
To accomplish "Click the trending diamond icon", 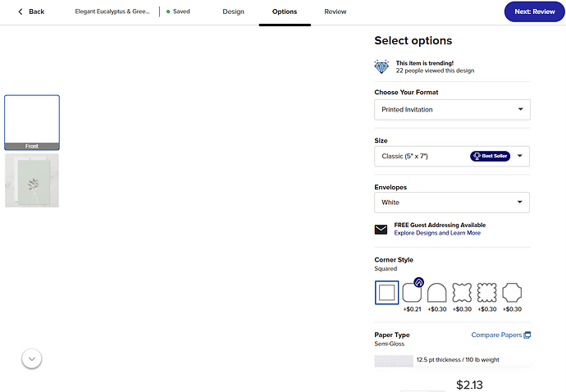I will pos(381,66).
